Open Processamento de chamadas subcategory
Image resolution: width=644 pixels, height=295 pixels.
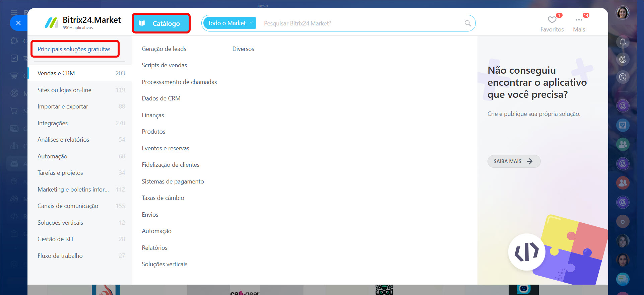[x=179, y=82]
